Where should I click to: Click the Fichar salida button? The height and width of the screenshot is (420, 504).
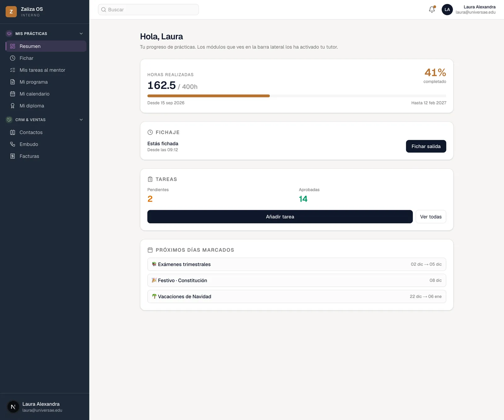coord(426,146)
